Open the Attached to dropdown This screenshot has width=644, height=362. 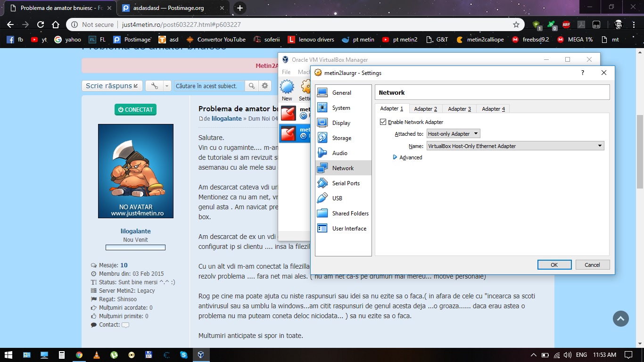click(453, 134)
